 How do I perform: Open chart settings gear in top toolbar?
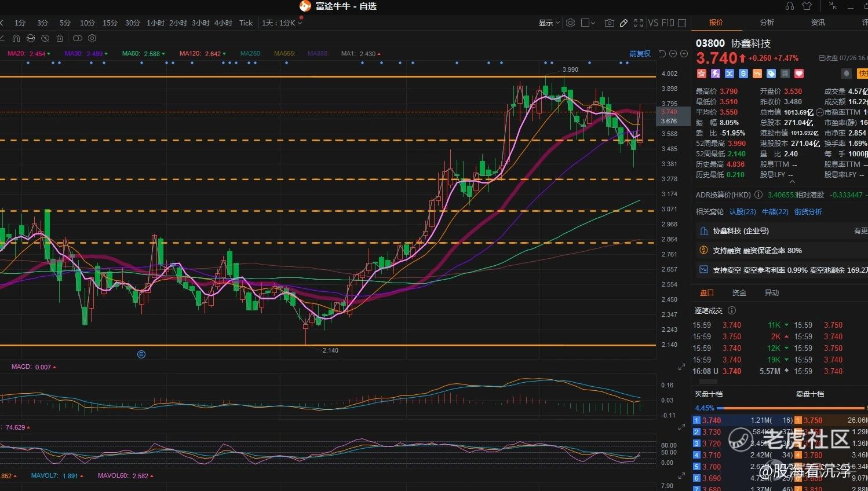[x=570, y=23]
